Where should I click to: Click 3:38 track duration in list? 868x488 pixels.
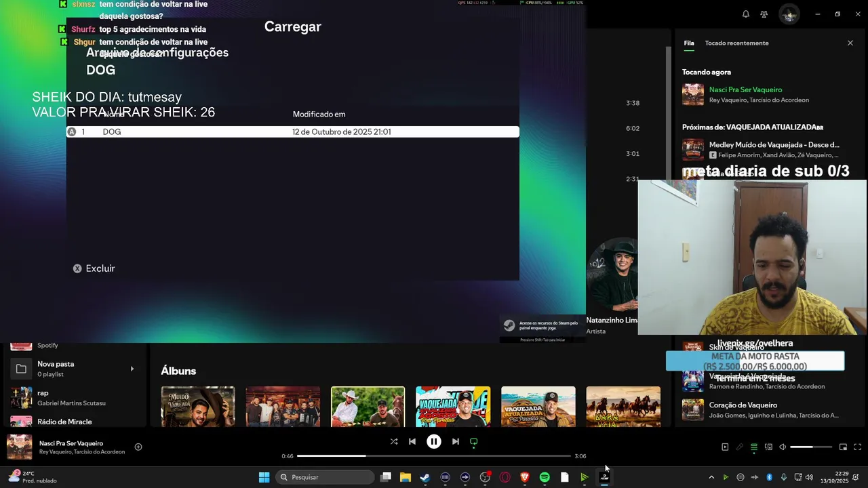(x=633, y=103)
